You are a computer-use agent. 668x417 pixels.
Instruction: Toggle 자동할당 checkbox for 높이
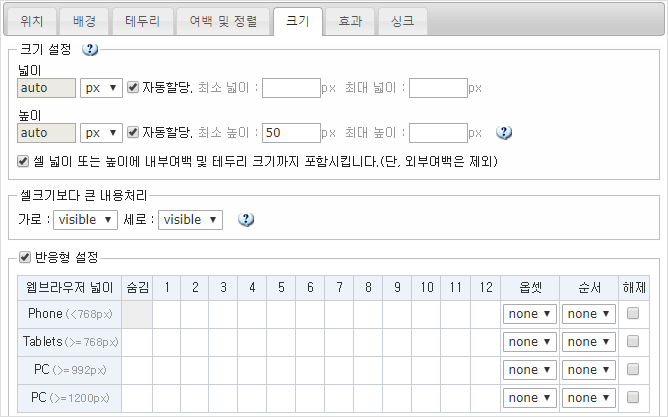pyautogui.click(x=133, y=132)
